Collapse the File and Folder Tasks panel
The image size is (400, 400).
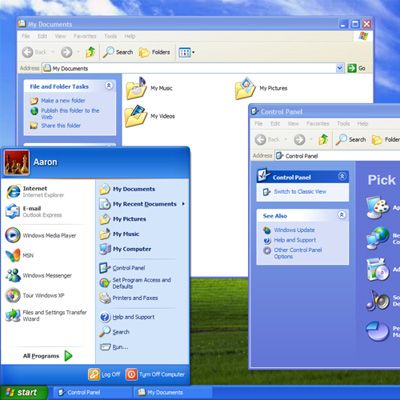pyautogui.click(x=109, y=86)
